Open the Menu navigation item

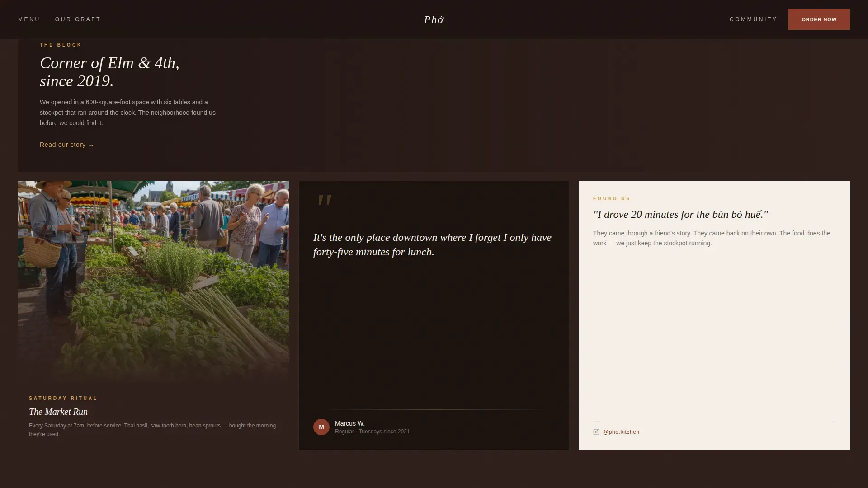click(x=29, y=19)
